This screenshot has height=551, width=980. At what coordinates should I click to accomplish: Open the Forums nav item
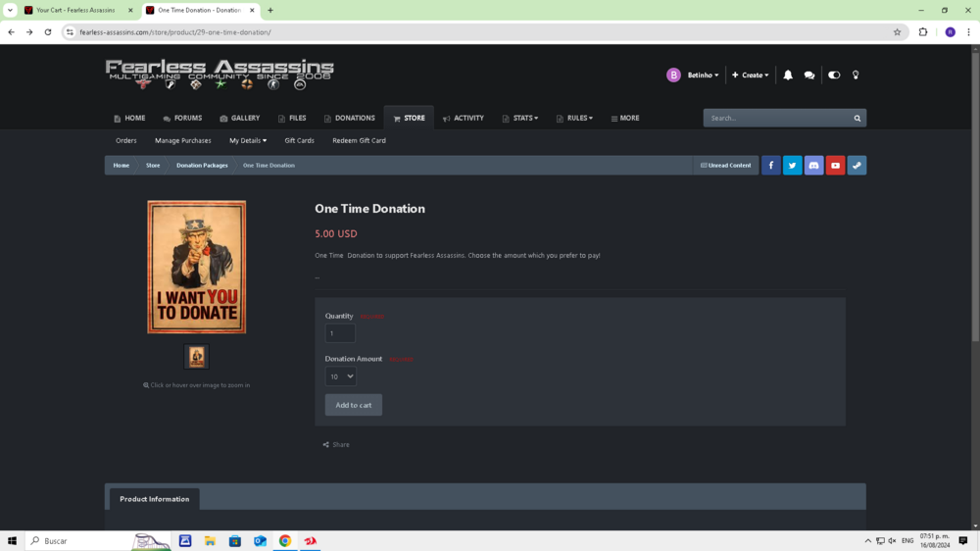click(x=182, y=119)
